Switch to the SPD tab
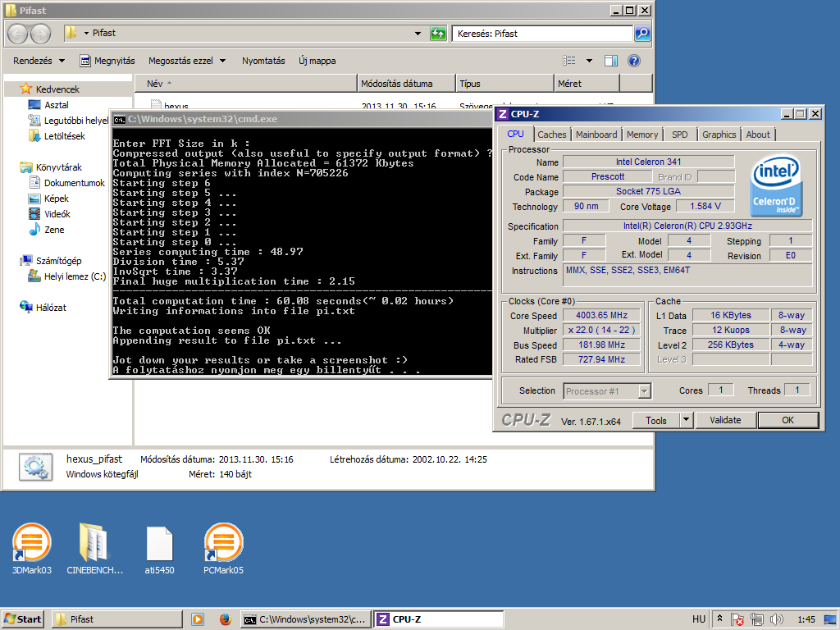Image resolution: width=840 pixels, height=630 pixels. [x=680, y=135]
